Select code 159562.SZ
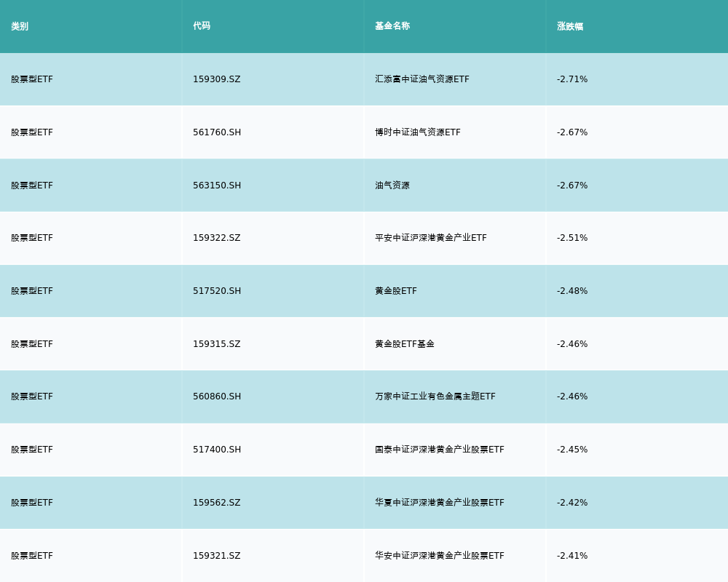The height and width of the screenshot is (582, 728). tap(217, 503)
